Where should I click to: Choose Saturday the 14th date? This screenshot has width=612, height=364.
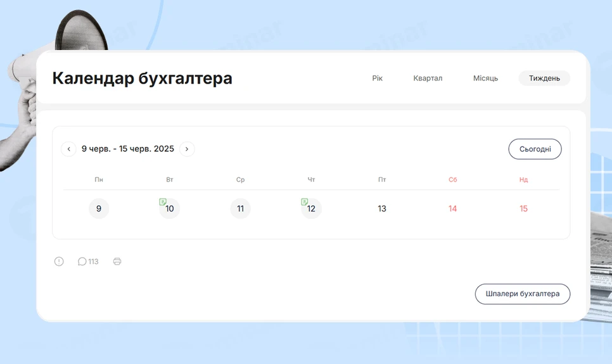[x=452, y=209]
